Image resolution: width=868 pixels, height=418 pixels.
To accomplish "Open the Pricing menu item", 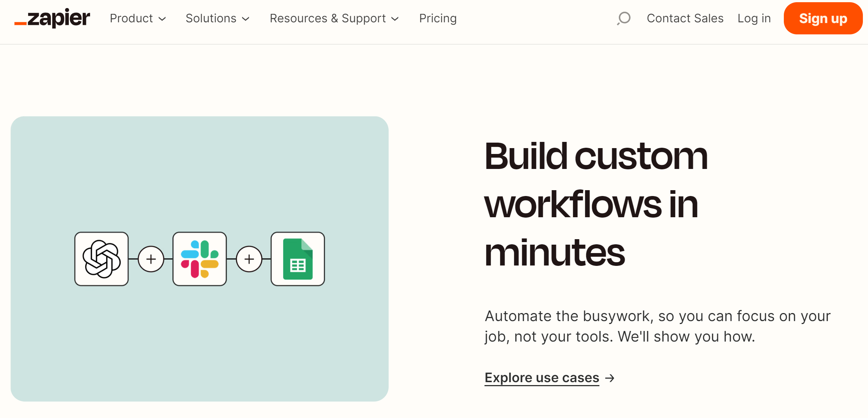I will 438,18.
